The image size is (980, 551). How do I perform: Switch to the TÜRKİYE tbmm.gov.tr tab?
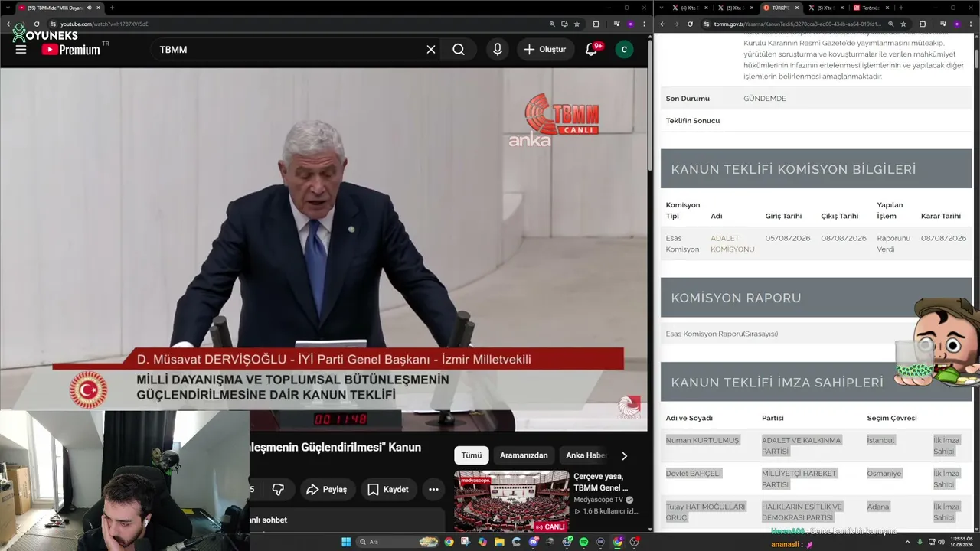click(781, 8)
